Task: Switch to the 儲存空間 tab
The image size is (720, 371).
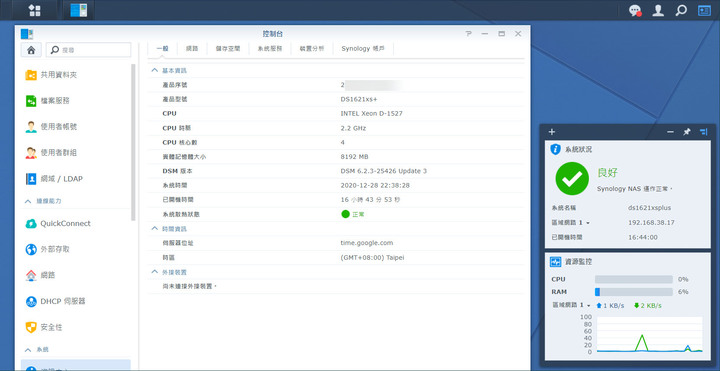Action: 228,49
